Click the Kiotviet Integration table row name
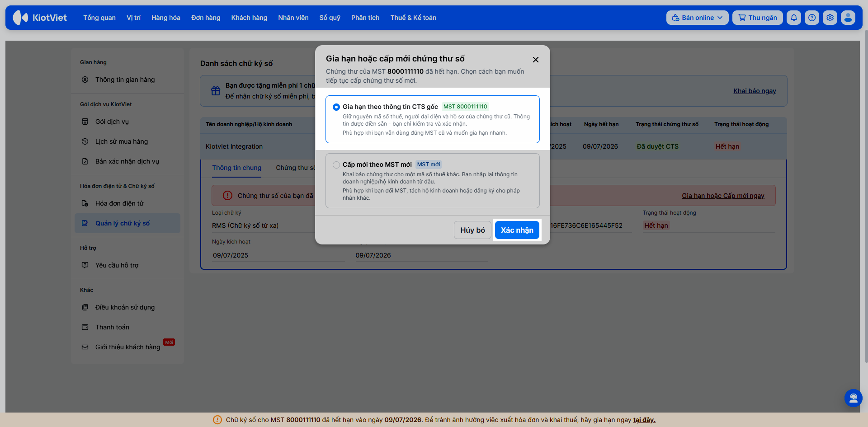Image resolution: width=868 pixels, height=427 pixels. (x=234, y=146)
